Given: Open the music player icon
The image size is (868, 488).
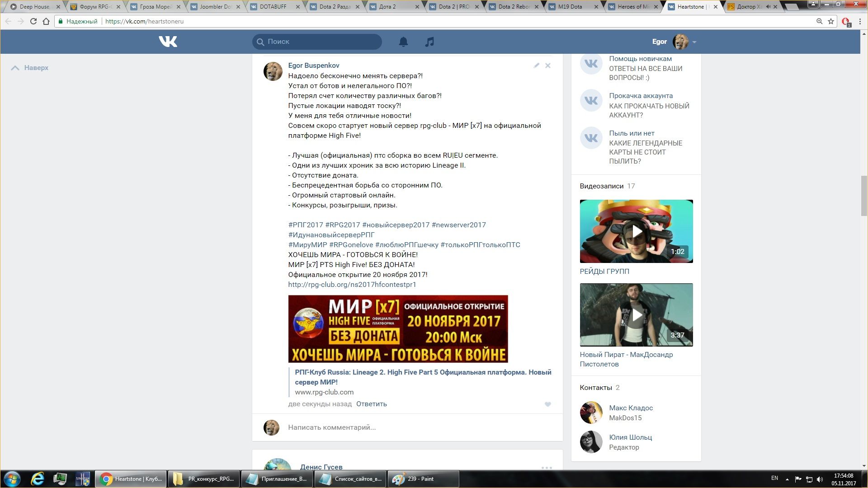Looking at the screenshot, I should pyautogui.click(x=429, y=42).
